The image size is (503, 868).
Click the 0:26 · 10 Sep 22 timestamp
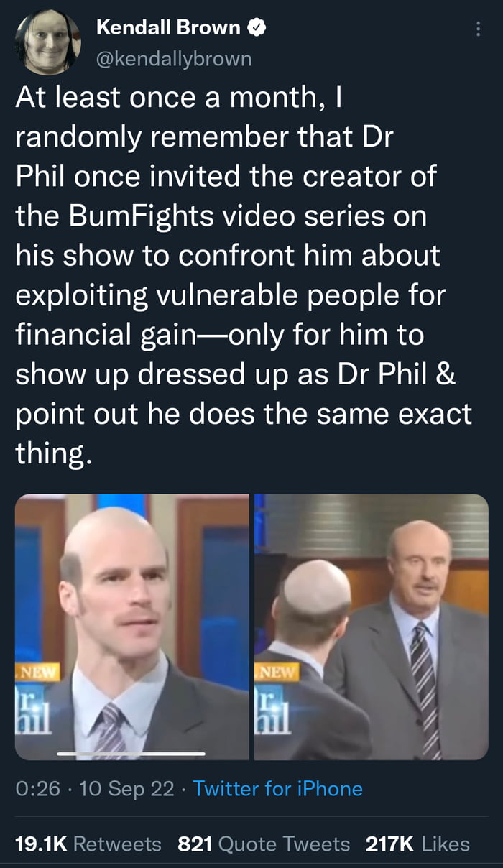click(95, 789)
